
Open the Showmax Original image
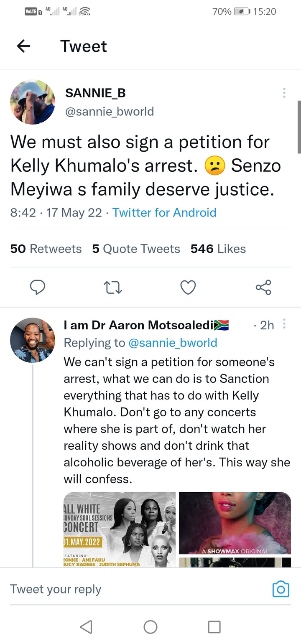[235, 523]
